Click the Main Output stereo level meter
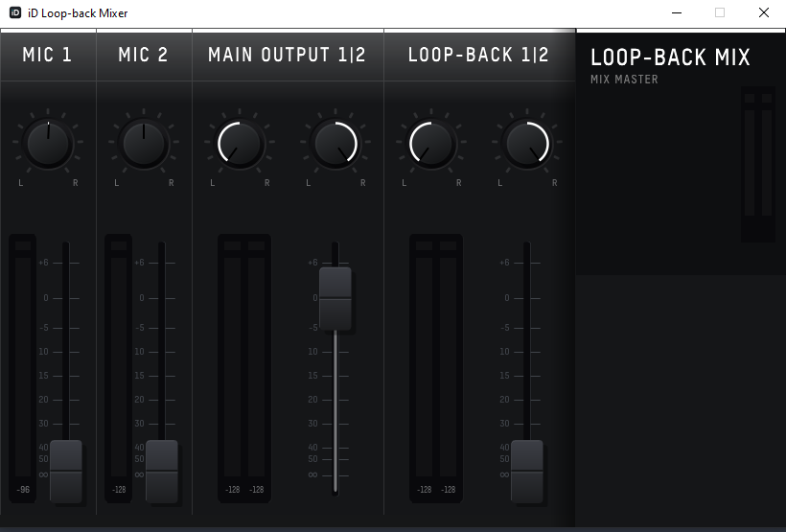The width and height of the screenshot is (786, 532). pos(244,368)
